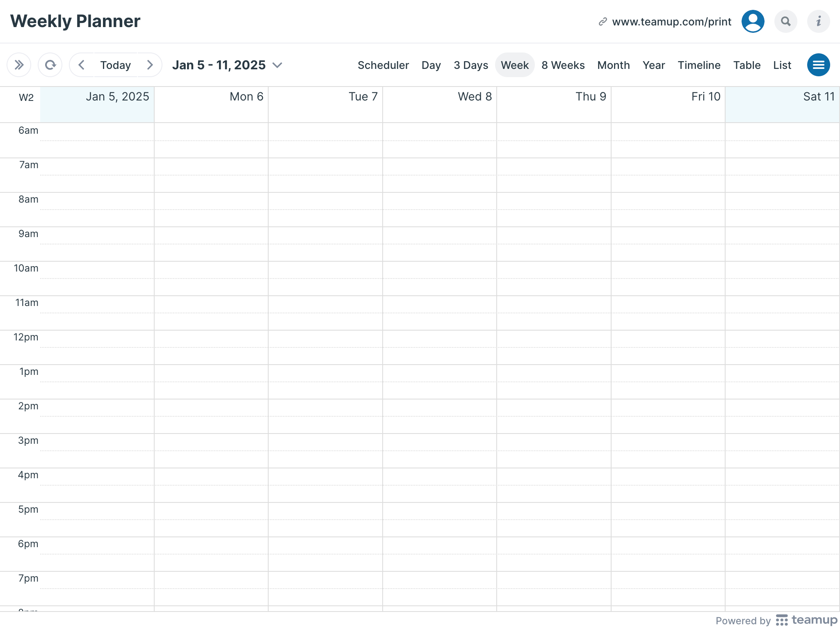Click the Wed 8 day header

[475, 97]
